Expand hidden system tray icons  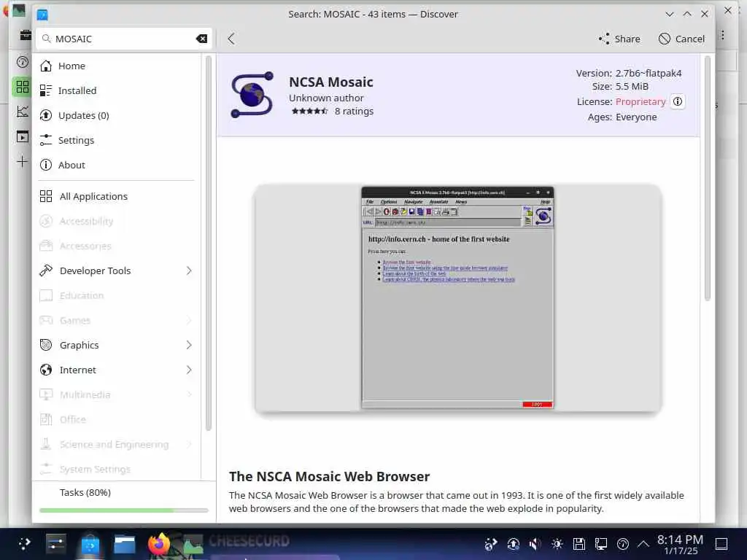click(x=643, y=543)
